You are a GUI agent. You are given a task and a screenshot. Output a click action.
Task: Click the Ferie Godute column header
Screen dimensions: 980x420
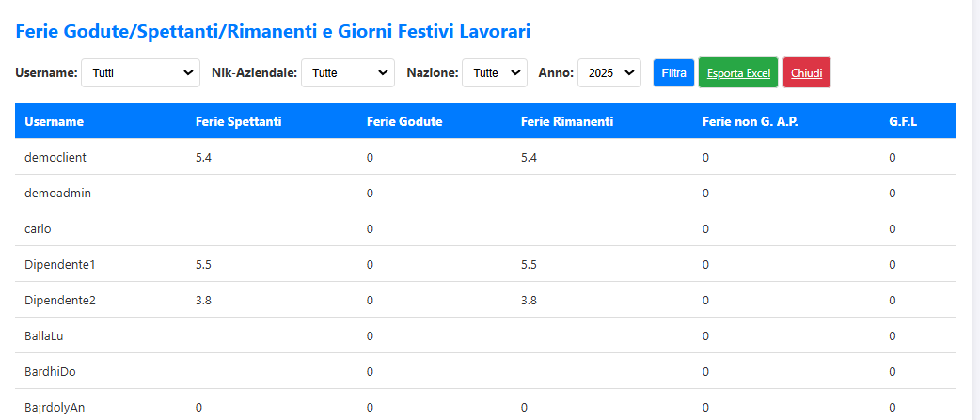pyautogui.click(x=404, y=121)
